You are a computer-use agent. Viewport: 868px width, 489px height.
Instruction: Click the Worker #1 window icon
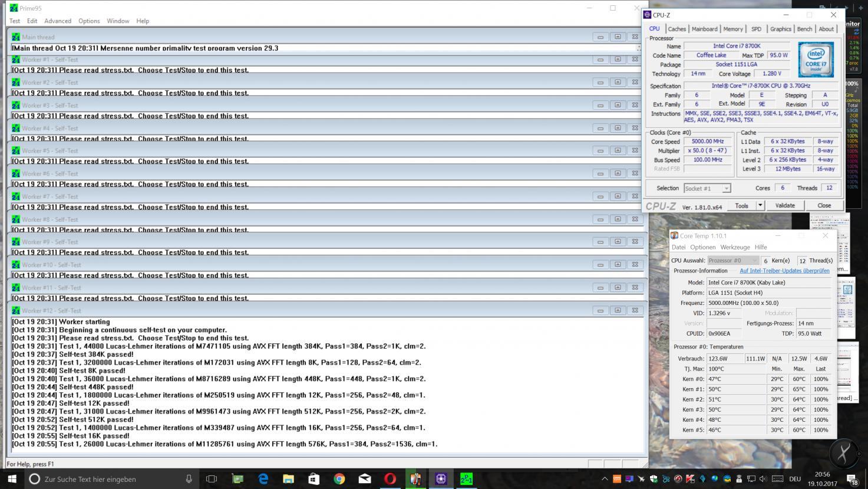click(16, 60)
